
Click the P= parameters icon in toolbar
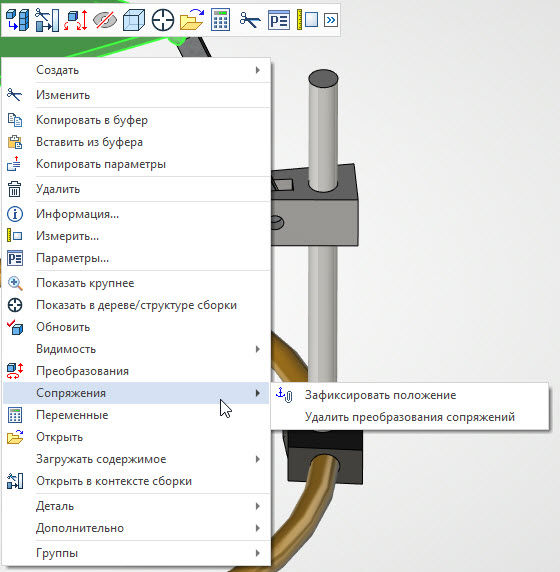point(279,20)
